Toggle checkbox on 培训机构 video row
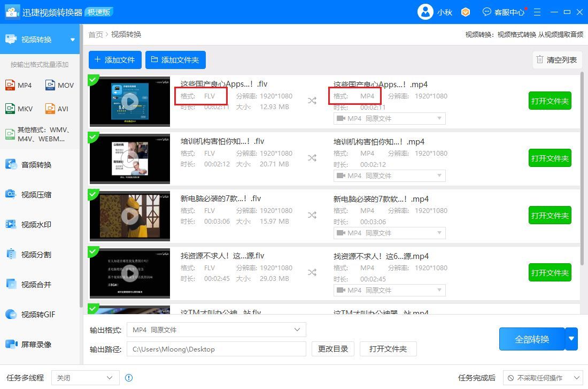Screen dimensions: 588x389 click(x=93, y=137)
